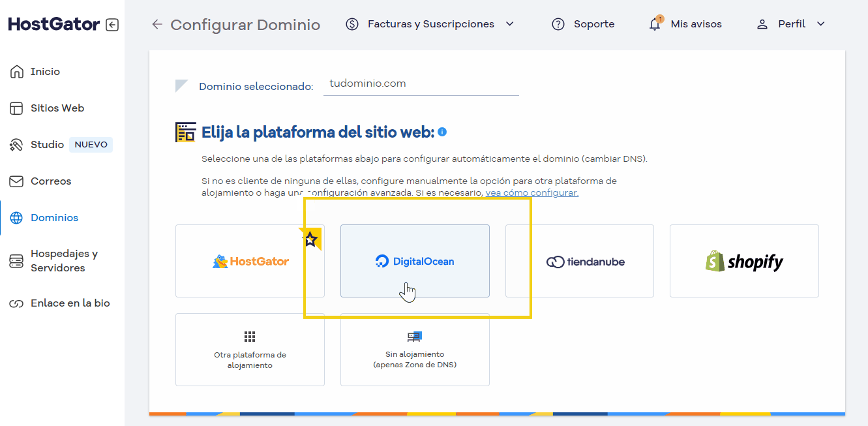Expand Facturas y Suscripciones dropdown chevron
Image resolution: width=868 pixels, height=426 pixels.
(x=510, y=24)
